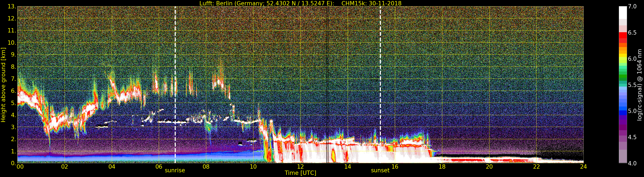This screenshot has height=177, width=644.
Task: Click the y-axis tick label '5.'
Action: (14, 103)
